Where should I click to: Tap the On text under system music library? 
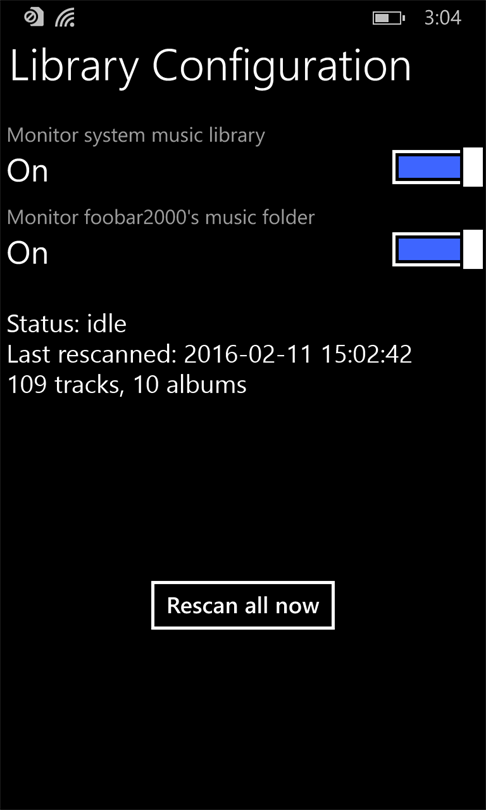coord(27,171)
